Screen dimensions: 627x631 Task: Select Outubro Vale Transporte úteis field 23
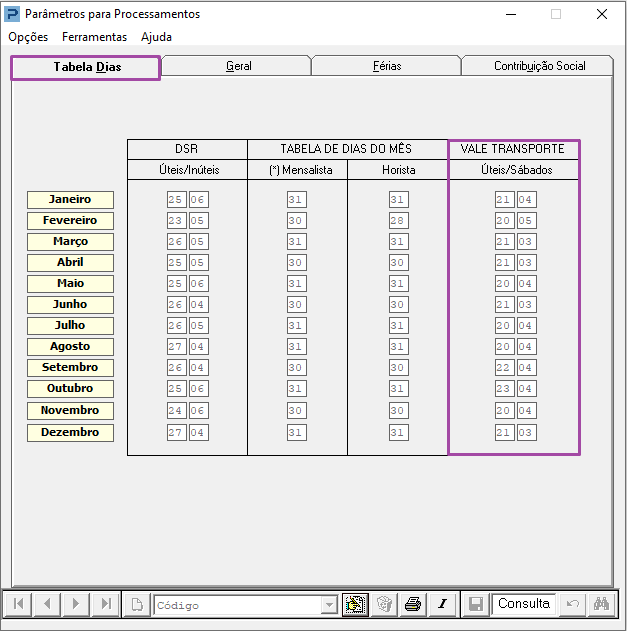[x=505, y=388]
